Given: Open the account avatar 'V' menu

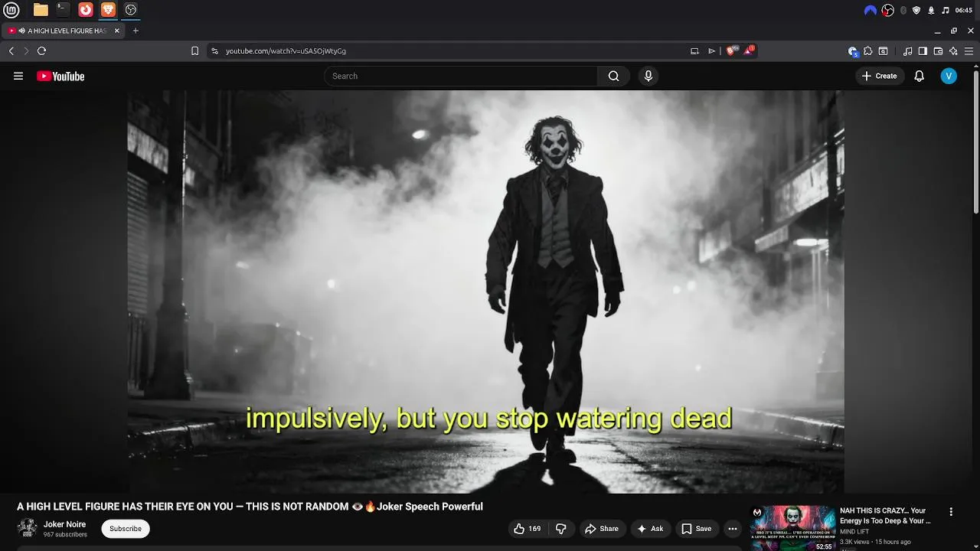Looking at the screenshot, I should pos(949,76).
